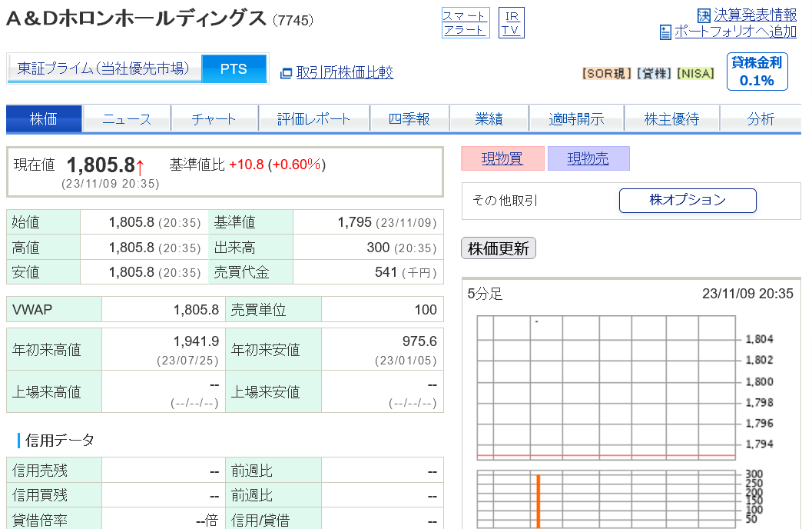This screenshot has height=529, width=812.
Task: Click the 現物買 button
Action: (502, 158)
